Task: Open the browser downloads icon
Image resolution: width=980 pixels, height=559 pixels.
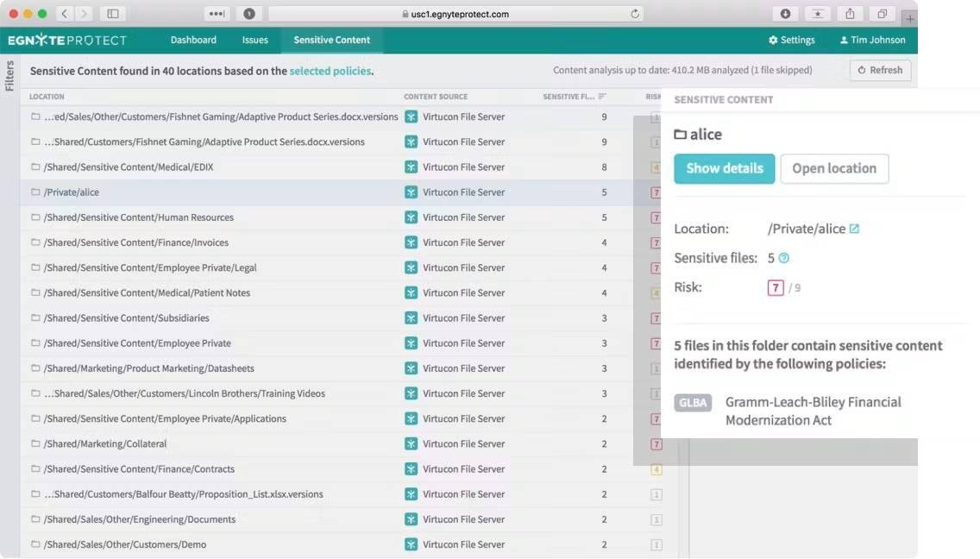Action: [785, 14]
